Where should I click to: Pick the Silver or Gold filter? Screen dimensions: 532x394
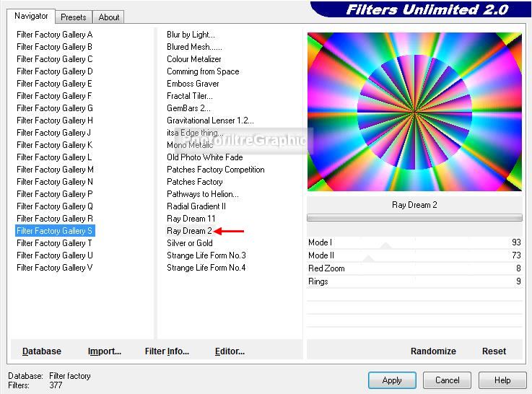pyautogui.click(x=190, y=243)
